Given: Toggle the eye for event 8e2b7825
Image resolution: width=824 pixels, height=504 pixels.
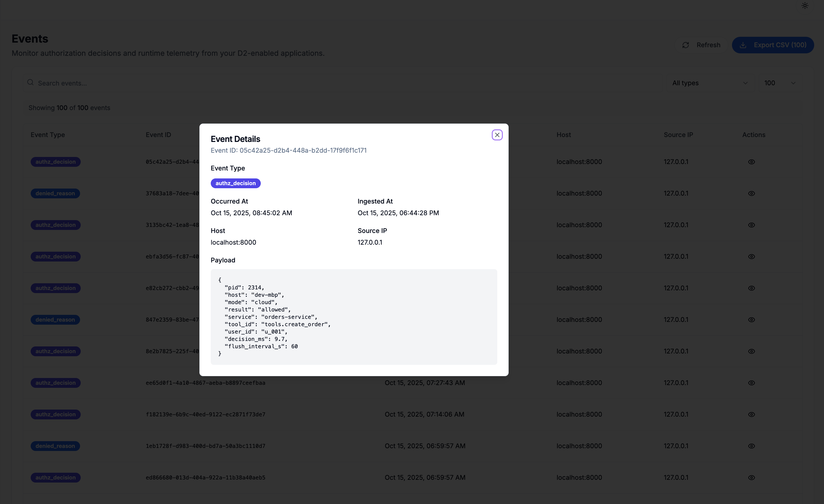Looking at the screenshot, I should 751,351.
